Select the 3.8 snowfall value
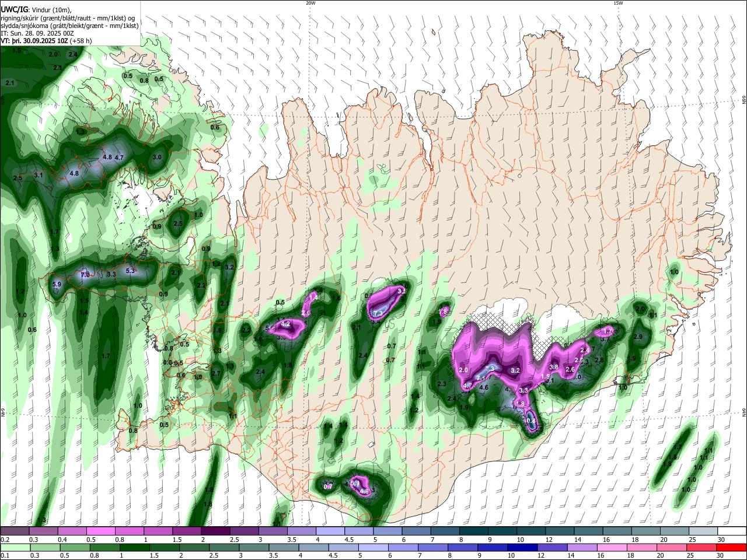The height and width of the screenshot is (560, 747). pos(554,367)
